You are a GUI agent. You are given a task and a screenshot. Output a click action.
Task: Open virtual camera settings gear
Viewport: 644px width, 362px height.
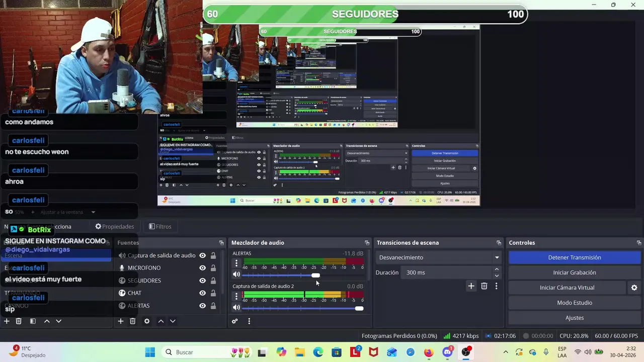click(x=634, y=288)
